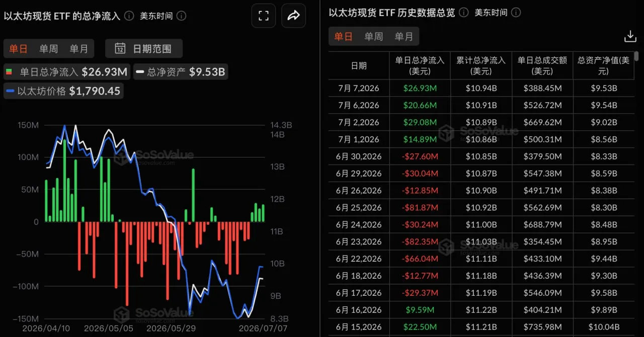Click the 7月 7,2026 date cell

click(x=359, y=88)
